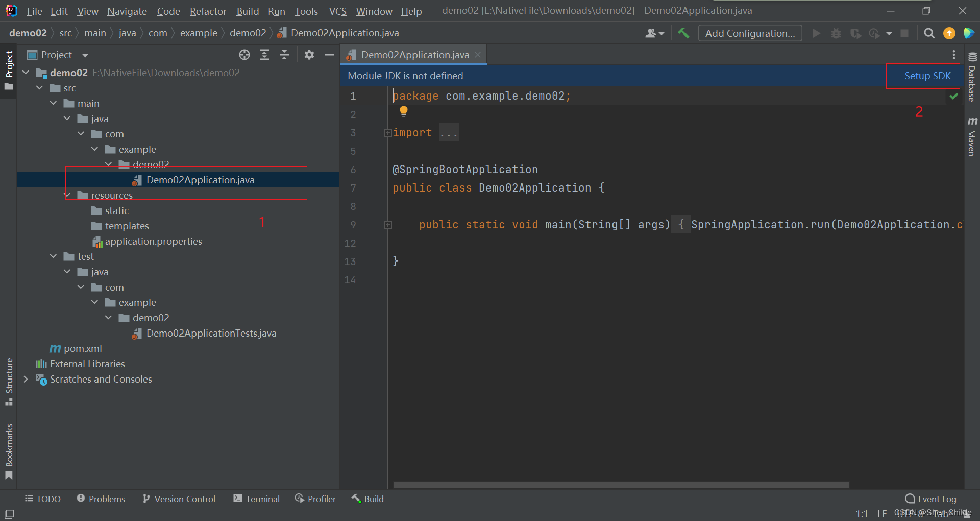
Task: Click the yellow lightbulb intention icon
Action: point(404,111)
